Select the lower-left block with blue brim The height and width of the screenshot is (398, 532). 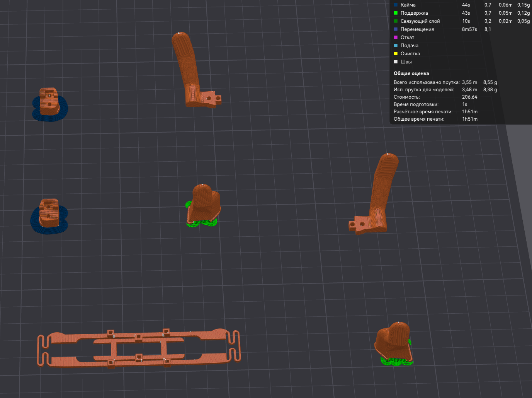(49, 213)
